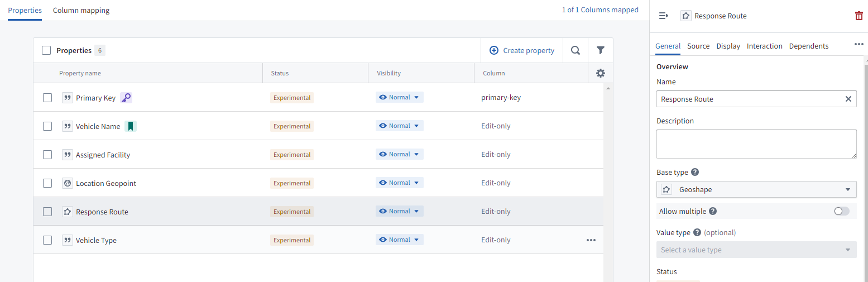The width and height of the screenshot is (868, 282).
Task: Open the filter funnel icon
Action: [x=600, y=50]
